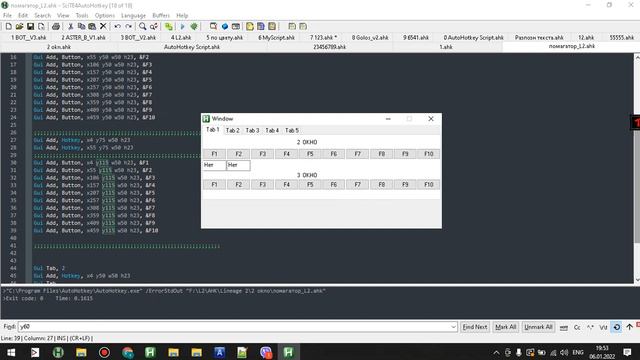The image size is (640, 360).
Task: Open Chrome from the taskbar
Action: coord(127,352)
